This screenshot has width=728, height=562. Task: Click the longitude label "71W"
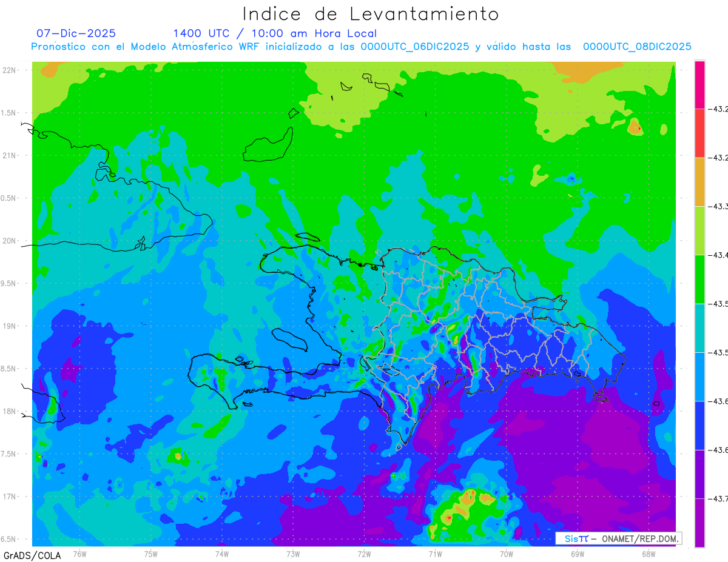coord(435,553)
